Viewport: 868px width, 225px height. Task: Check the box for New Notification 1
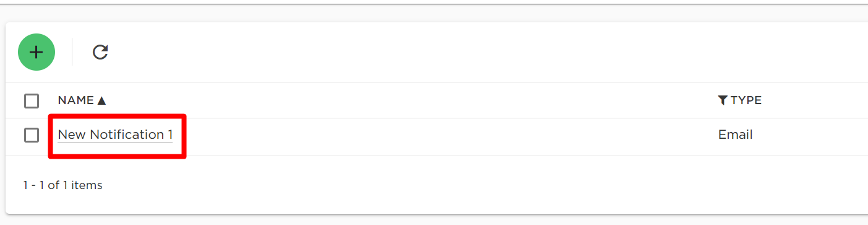pyautogui.click(x=32, y=135)
